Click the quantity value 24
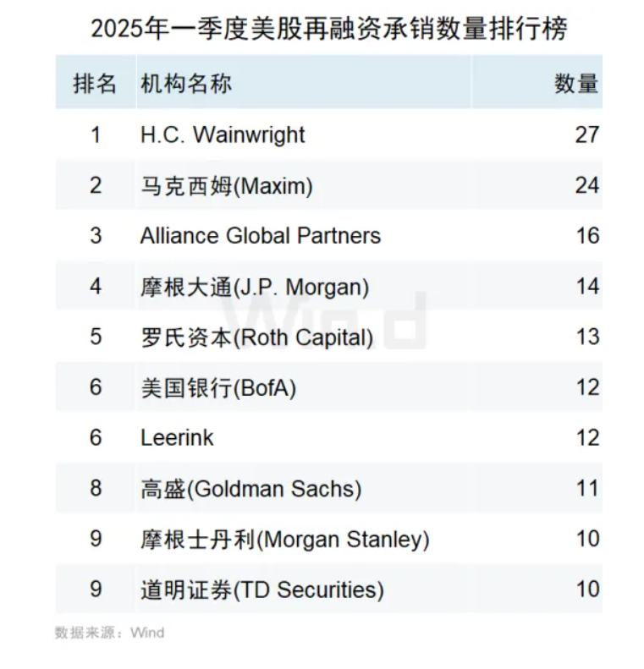This screenshot has height=669, width=644. point(586,185)
